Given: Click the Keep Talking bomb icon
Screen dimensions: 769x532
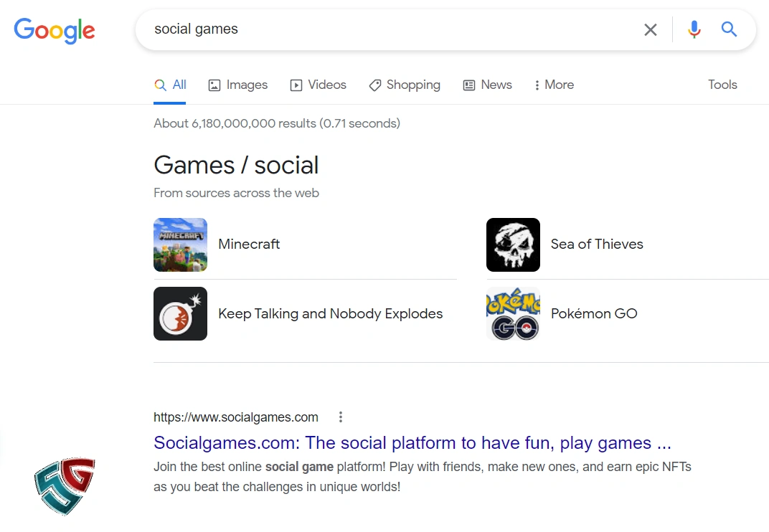Looking at the screenshot, I should point(180,313).
